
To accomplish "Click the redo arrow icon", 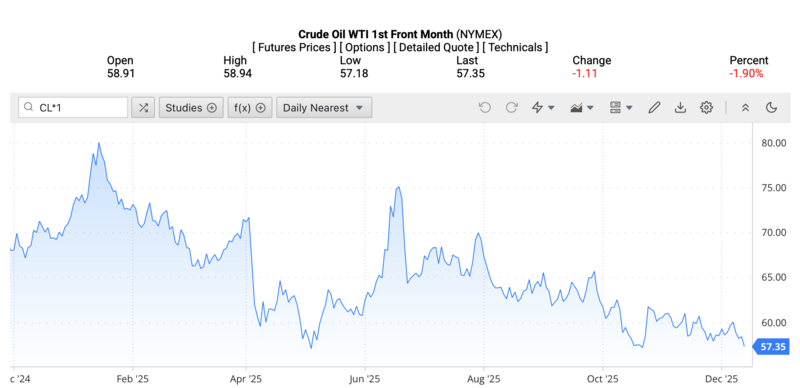I will click(x=511, y=108).
